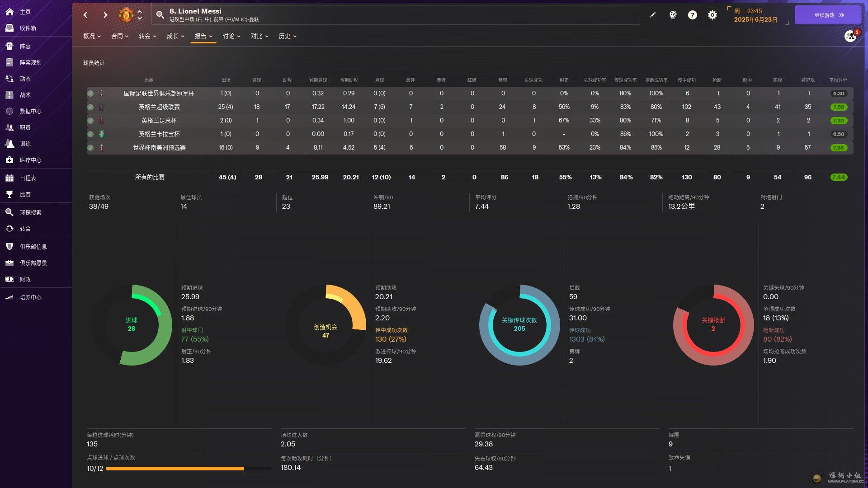This screenshot has width=868, height=488.
Task: Expand the 讨论 dropdown menu
Action: 231,36
